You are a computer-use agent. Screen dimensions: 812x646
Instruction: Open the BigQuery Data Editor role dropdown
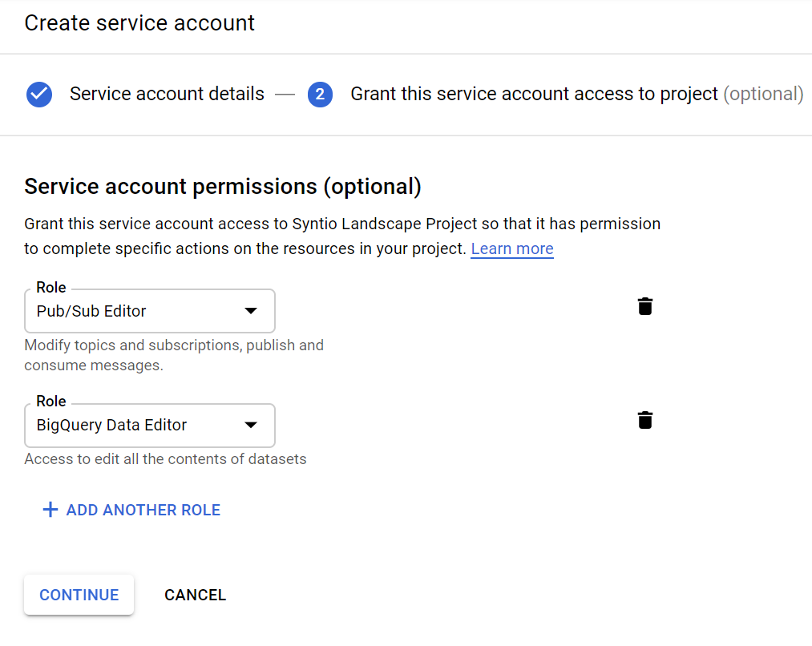pyautogui.click(x=150, y=426)
